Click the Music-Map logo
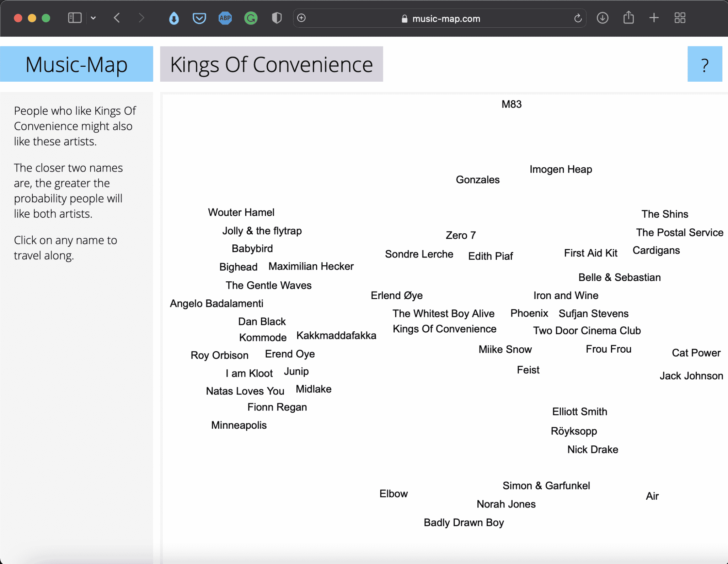Image resolution: width=728 pixels, height=564 pixels. [x=76, y=64]
